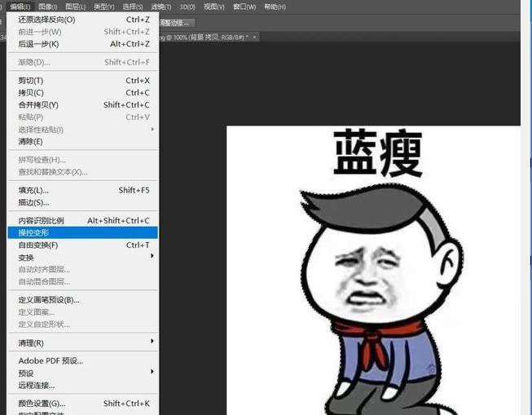Choose 还原选择反向(O) menu entry
Image resolution: width=532 pixels, height=415 pixels.
click(83, 20)
